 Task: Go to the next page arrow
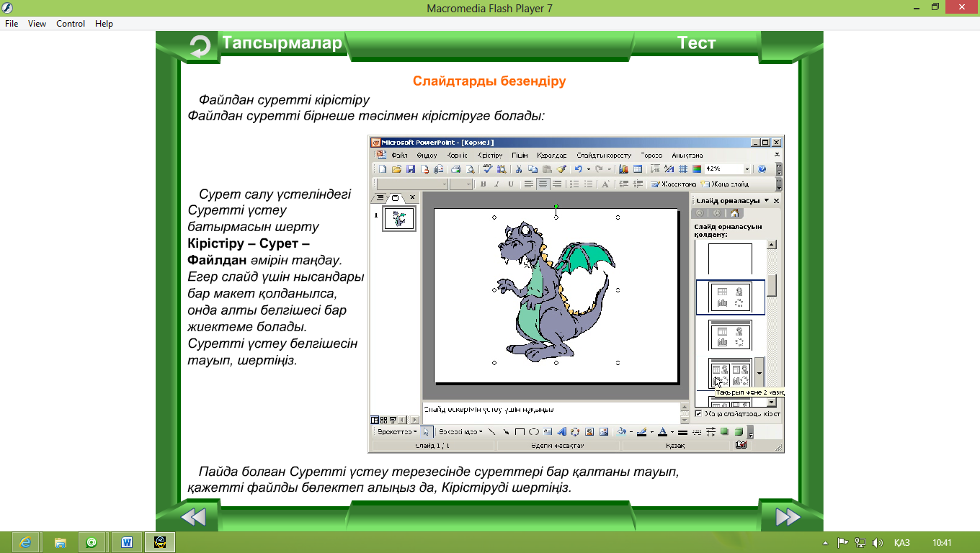787,517
